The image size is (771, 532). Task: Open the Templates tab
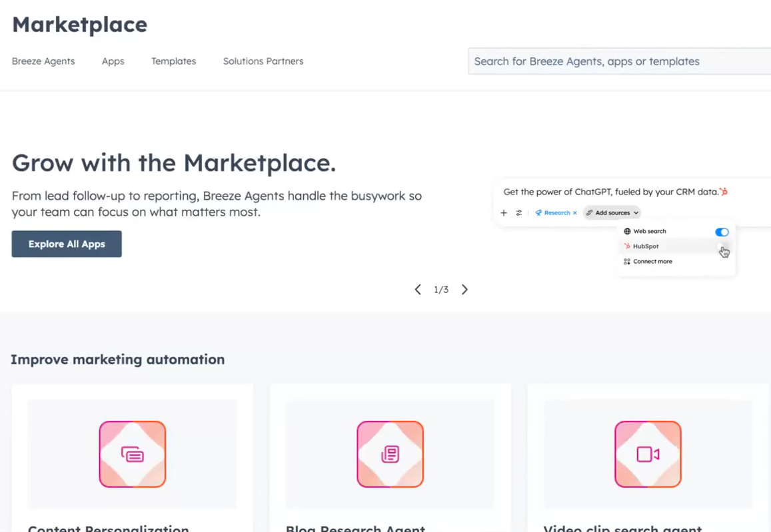coord(173,61)
